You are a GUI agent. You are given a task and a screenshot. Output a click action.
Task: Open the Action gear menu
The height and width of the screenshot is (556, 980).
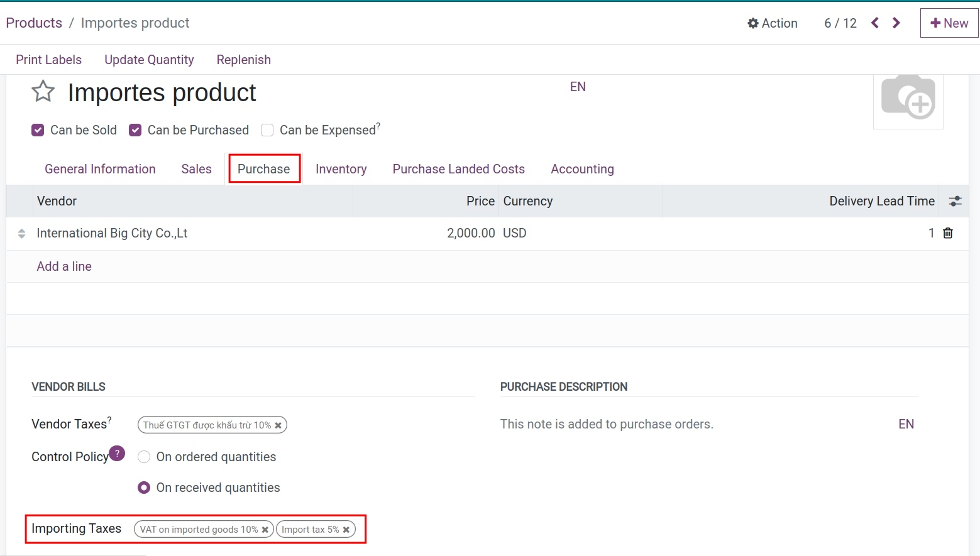772,23
